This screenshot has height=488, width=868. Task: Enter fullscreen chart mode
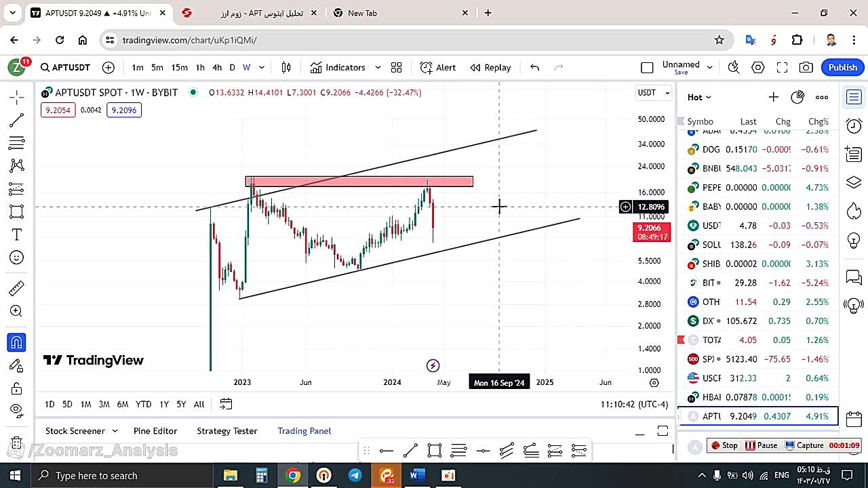click(x=782, y=67)
